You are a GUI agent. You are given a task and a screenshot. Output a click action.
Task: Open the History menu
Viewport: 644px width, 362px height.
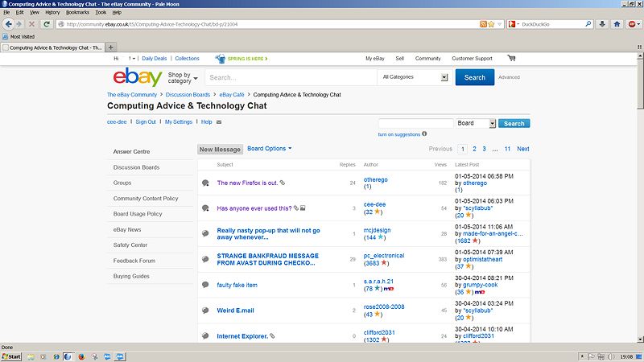click(x=52, y=12)
